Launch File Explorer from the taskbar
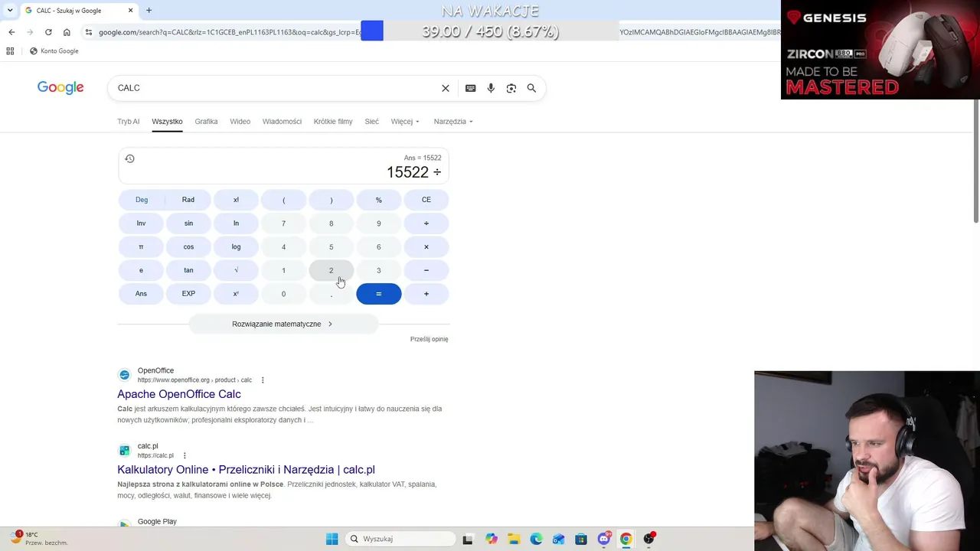The height and width of the screenshot is (551, 980). coord(514,539)
